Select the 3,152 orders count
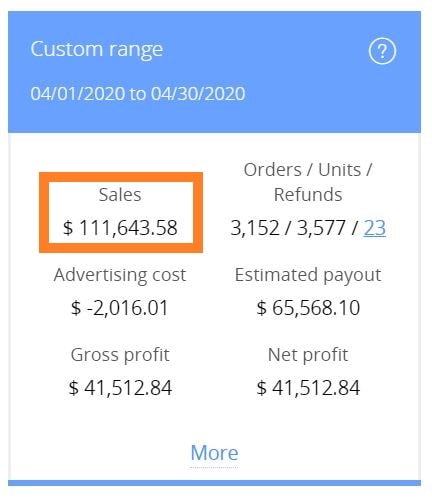This screenshot has height=501, width=432. click(255, 228)
